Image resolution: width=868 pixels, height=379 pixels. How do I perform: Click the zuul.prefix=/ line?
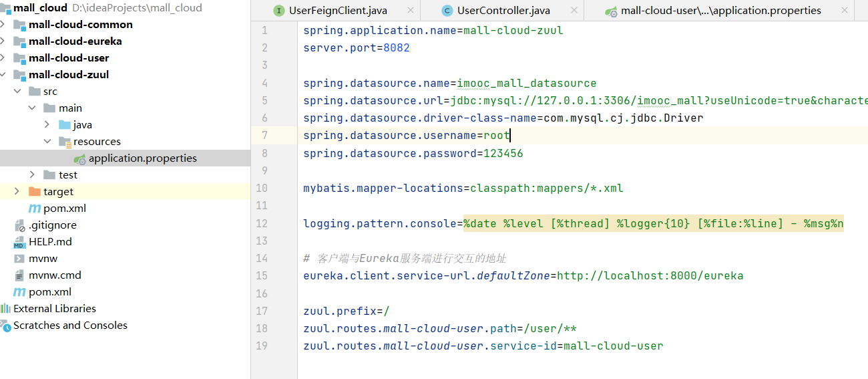347,311
